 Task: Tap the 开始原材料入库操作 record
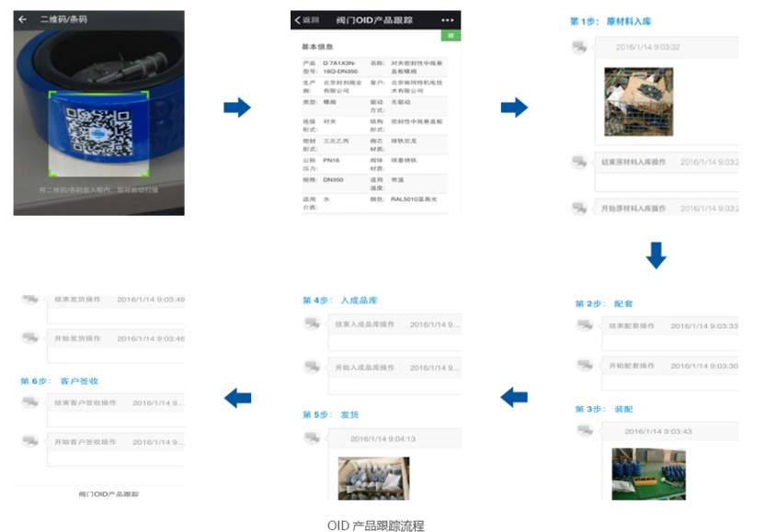[x=667, y=208]
